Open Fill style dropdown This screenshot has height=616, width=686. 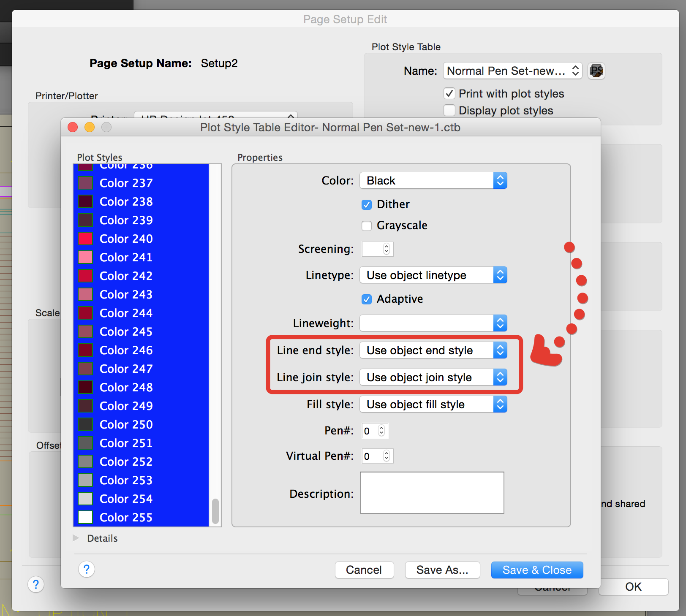pyautogui.click(x=433, y=404)
